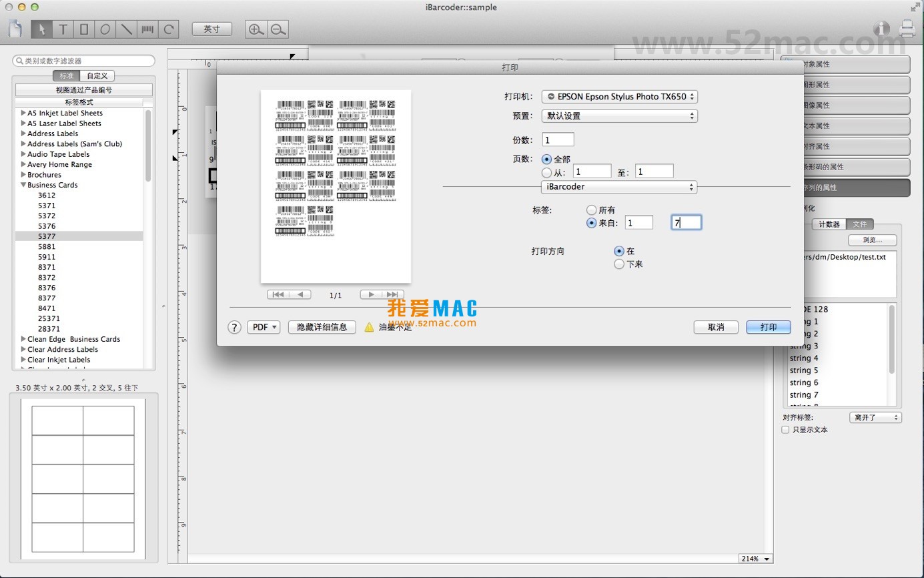Select label format 8371
The image size is (924, 578).
point(47,267)
